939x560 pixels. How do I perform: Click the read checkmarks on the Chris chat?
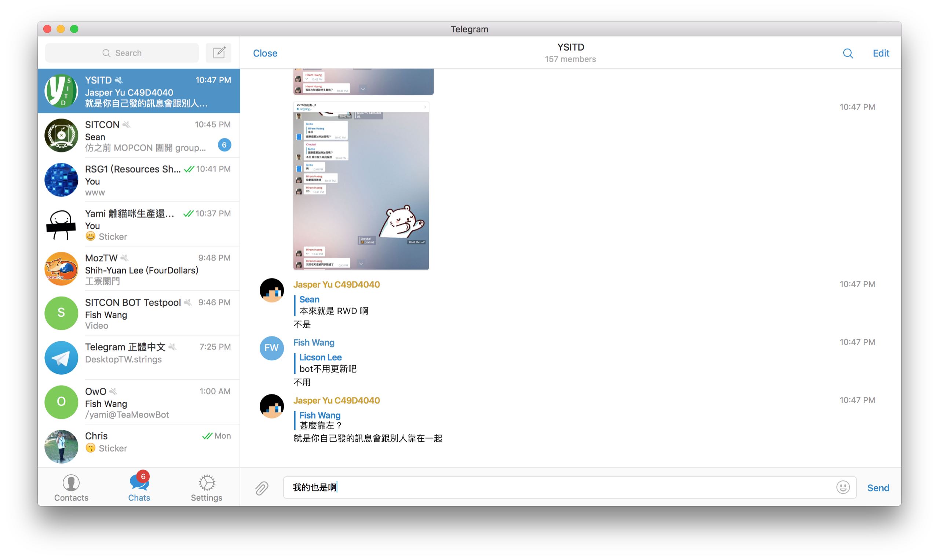click(207, 436)
